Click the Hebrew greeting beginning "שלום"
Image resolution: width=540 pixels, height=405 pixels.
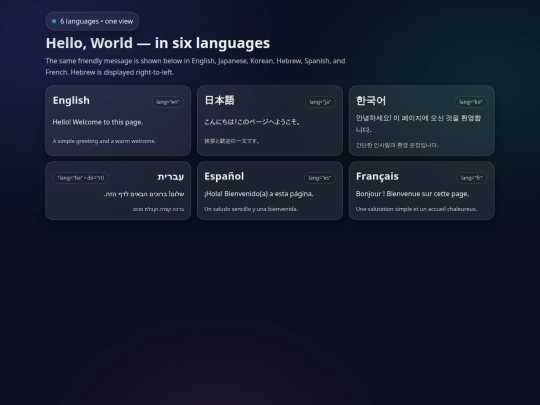point(144,194)
